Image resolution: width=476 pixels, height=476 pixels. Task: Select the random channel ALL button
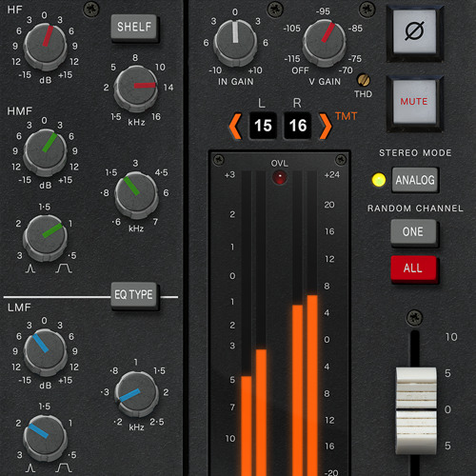click(x=413, y=268)
